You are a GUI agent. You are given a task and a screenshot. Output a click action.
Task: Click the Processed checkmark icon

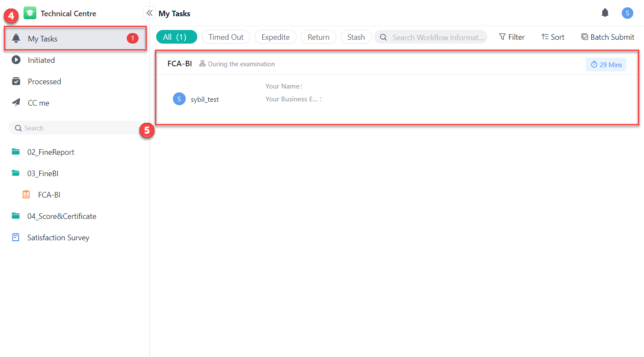tap(16, 81)
